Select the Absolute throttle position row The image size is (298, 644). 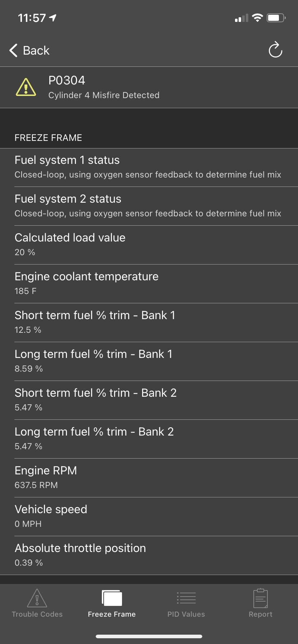(149, 555)
